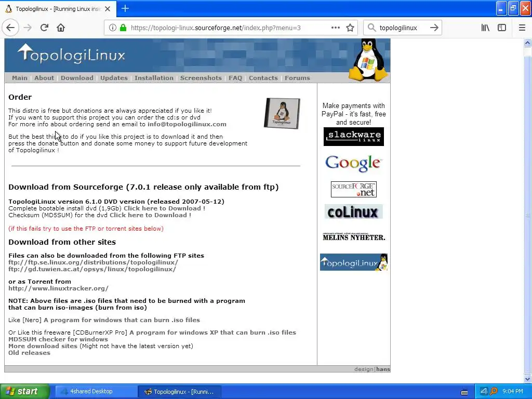Open the Old releases link

click(29, 353)
